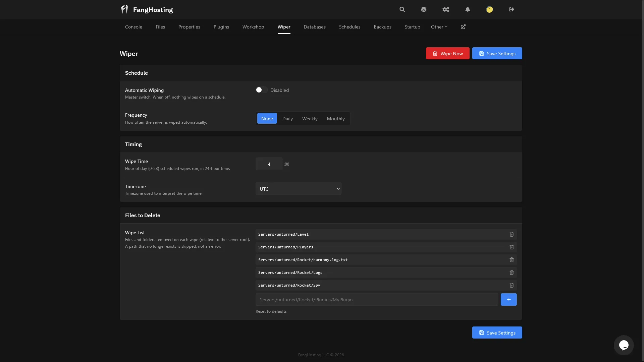Remove the Servers/unturned/Rocket/Spy wipe entry
The height and width of the screenshot is (362, 644).
tap(512, 285)
